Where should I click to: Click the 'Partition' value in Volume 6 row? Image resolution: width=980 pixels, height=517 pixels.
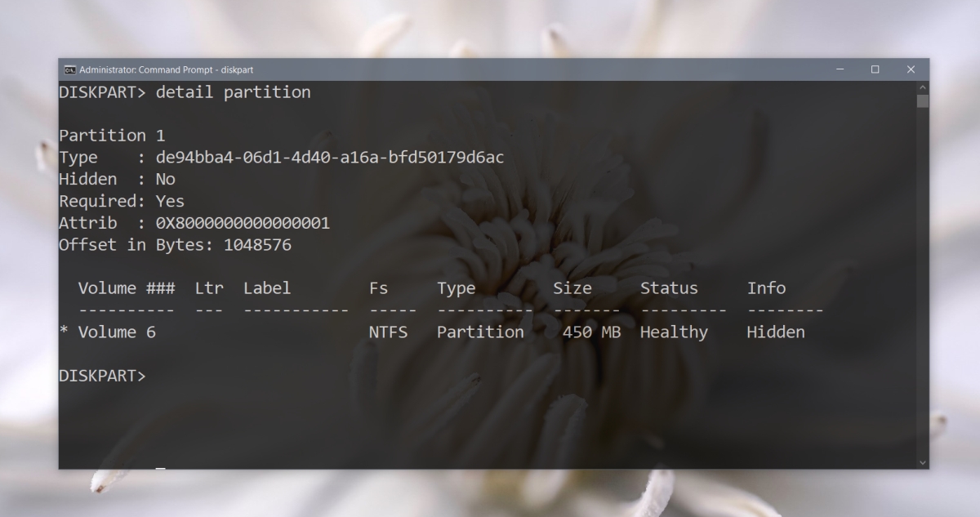pyautogui.click(x=481, y=332)
